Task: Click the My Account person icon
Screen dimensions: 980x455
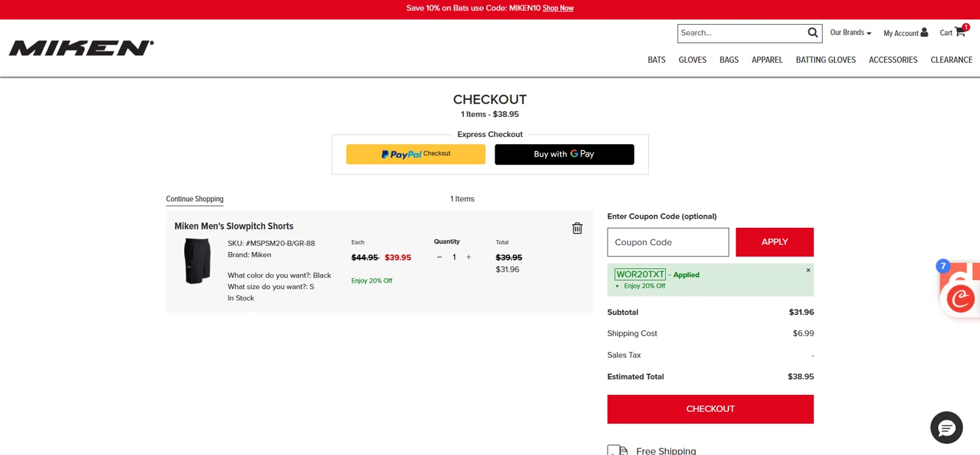Action: tap(924, 33)
